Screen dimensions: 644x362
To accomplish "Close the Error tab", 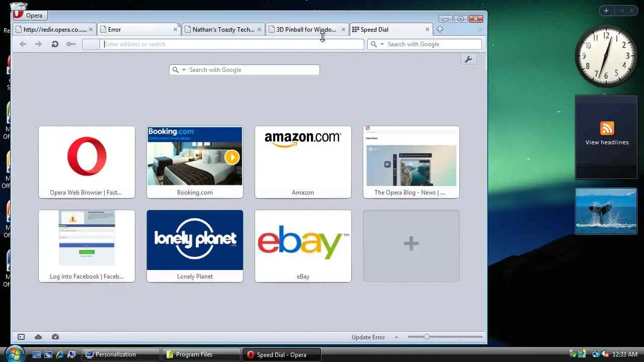I will [175, 30].
